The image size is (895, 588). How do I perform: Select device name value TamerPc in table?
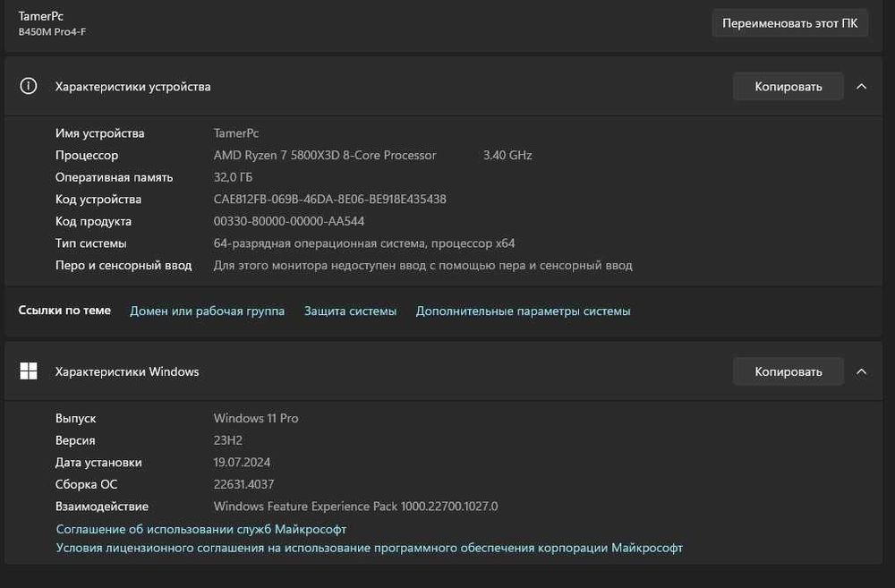236,133
